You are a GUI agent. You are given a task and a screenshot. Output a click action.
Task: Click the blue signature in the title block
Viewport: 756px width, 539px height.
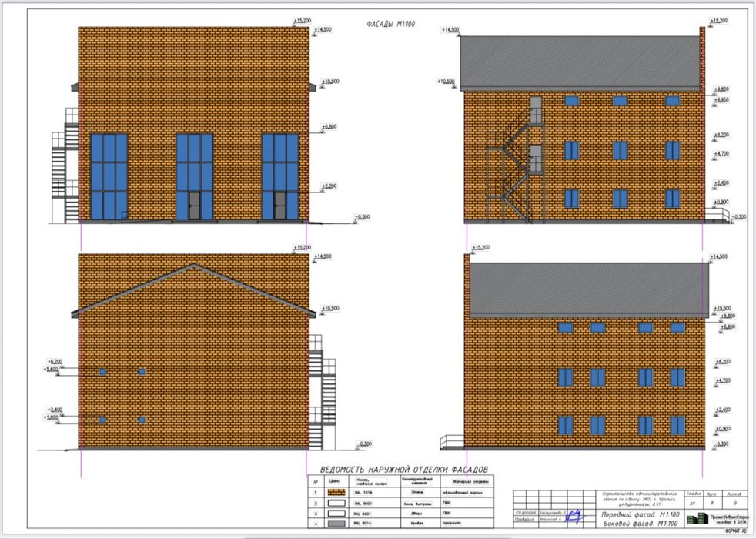point(575,517)
